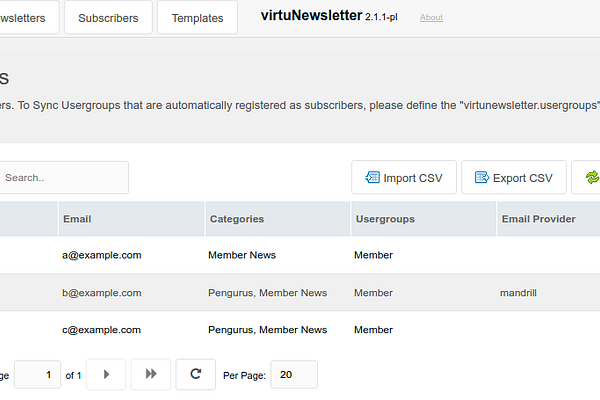Open the About link

point(431,17)
